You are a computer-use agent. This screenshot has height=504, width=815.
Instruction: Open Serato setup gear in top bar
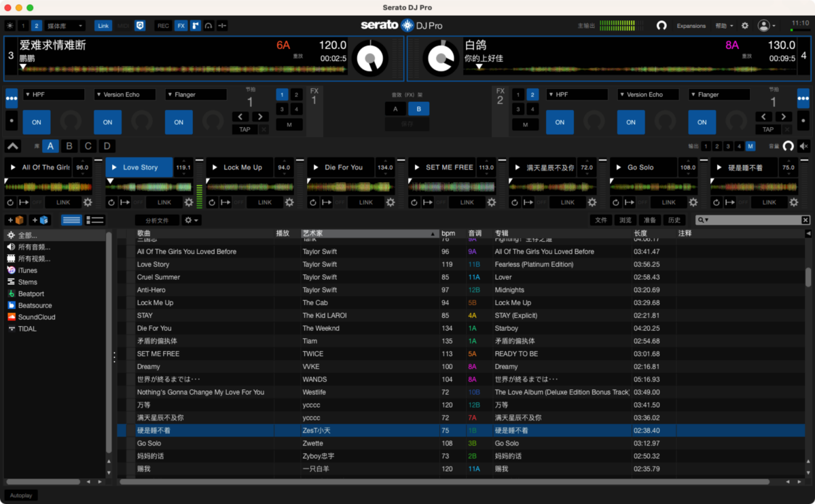pyautogui.click(x=745, y=26)
